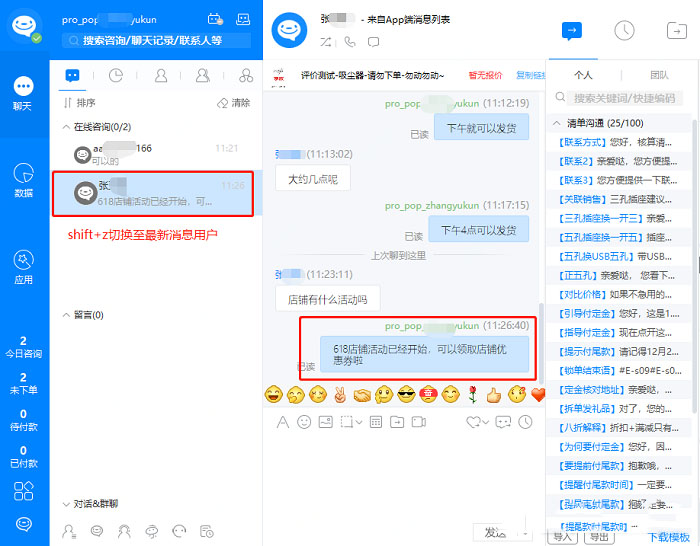Click the export arrow box icon top right
The height and width of the screenshot is (546, 700).
point(677,31)
